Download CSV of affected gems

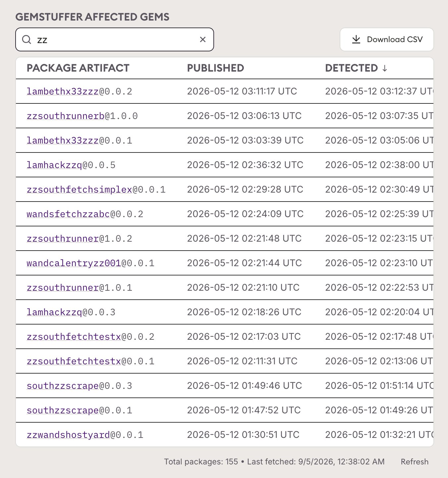(387, 39)
